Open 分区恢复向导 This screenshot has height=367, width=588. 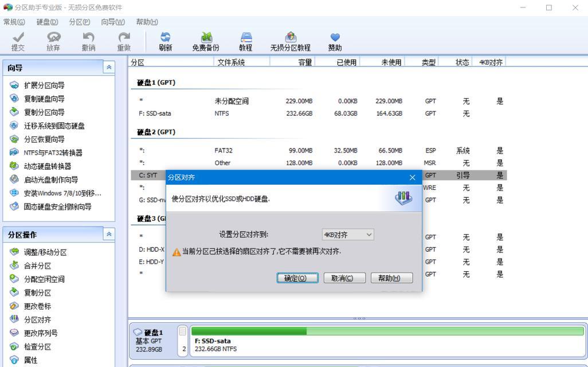(37, 139)
